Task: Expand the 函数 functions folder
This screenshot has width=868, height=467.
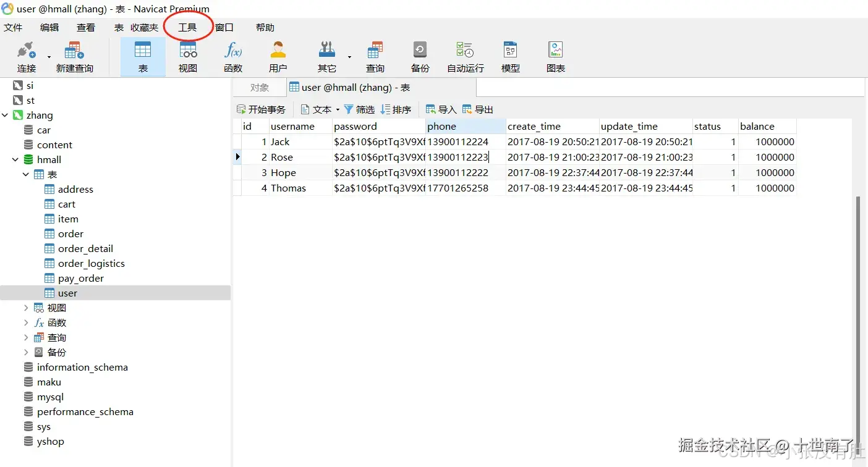Action: [26, 322]
